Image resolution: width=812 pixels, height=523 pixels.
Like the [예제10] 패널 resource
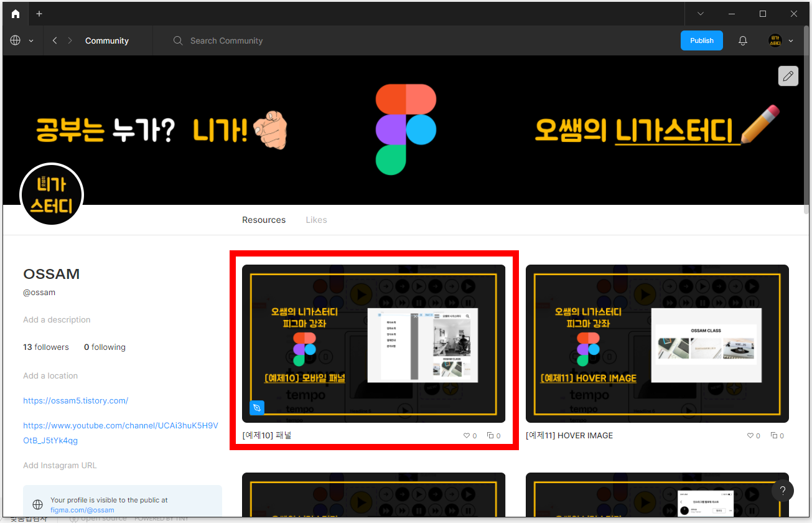click(467, 436)
